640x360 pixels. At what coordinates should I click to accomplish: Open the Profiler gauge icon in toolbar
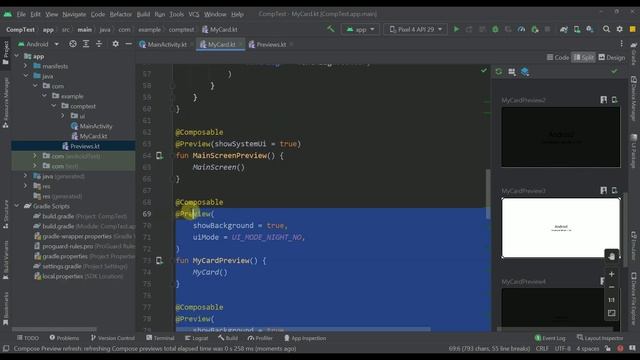[x=521, y=29]
